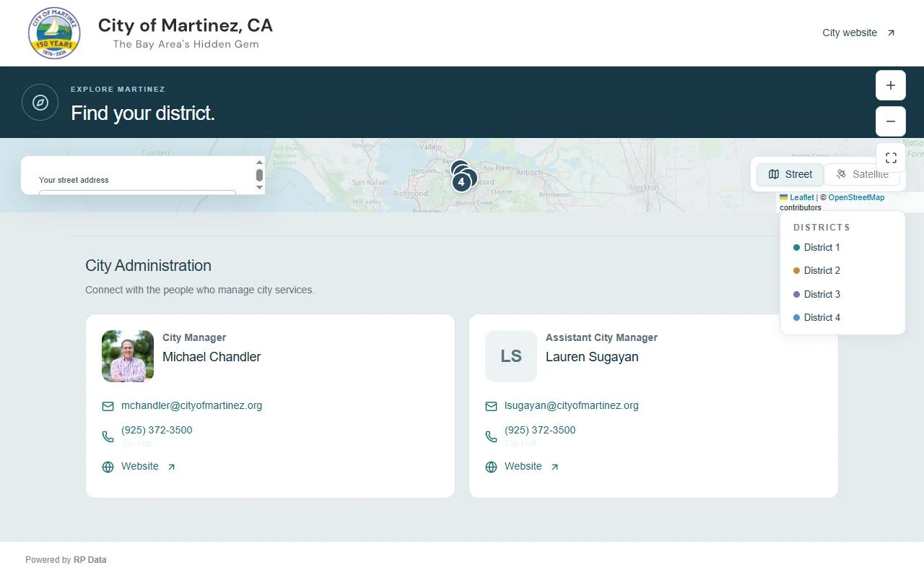Call Lauren Sugayan's phone number
Screen dimensions: 924x578
pos(540,430)
